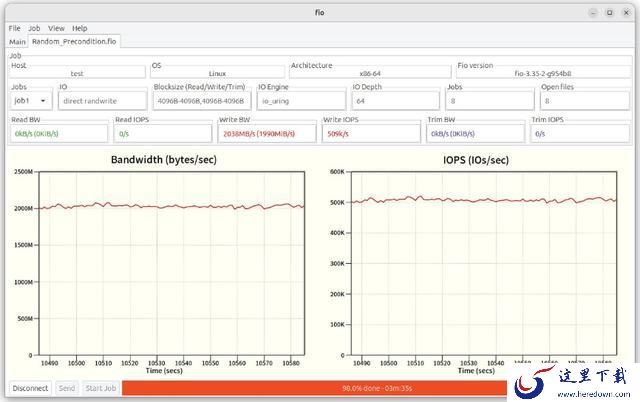Maximize the fio window
The height and width of the screenshot is (402, 640).
[609, 13]
